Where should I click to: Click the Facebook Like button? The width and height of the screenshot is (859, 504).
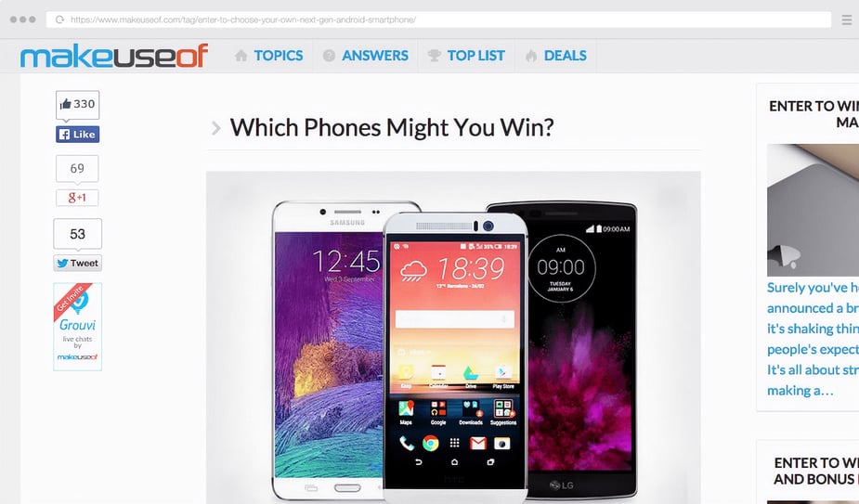(77, 135)
